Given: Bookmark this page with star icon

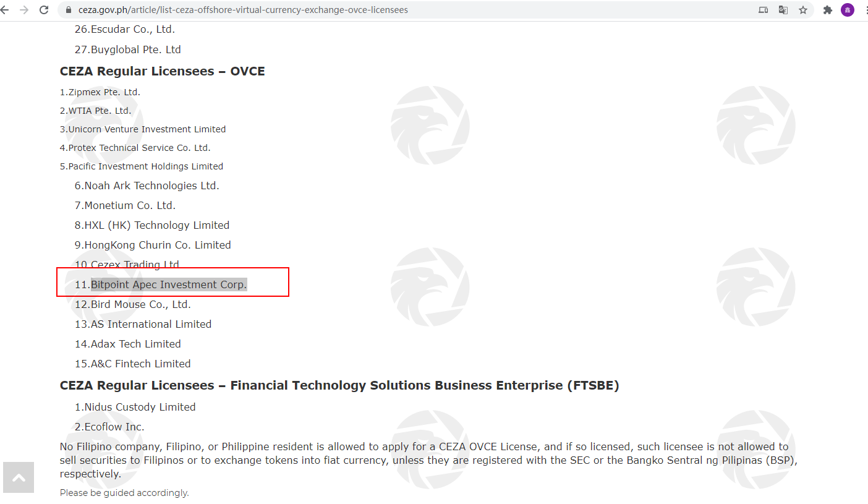Looking at the screenshot, I should pos(803,10).
